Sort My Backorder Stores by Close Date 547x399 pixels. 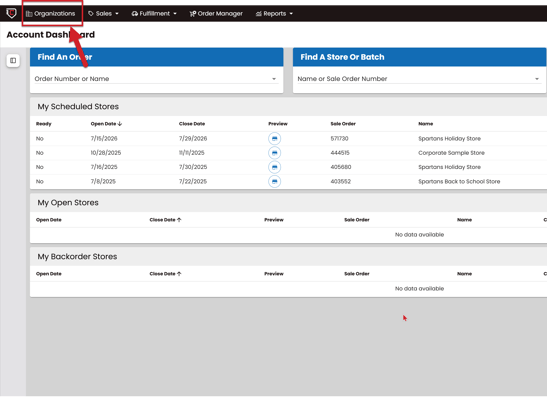[165, 274]
